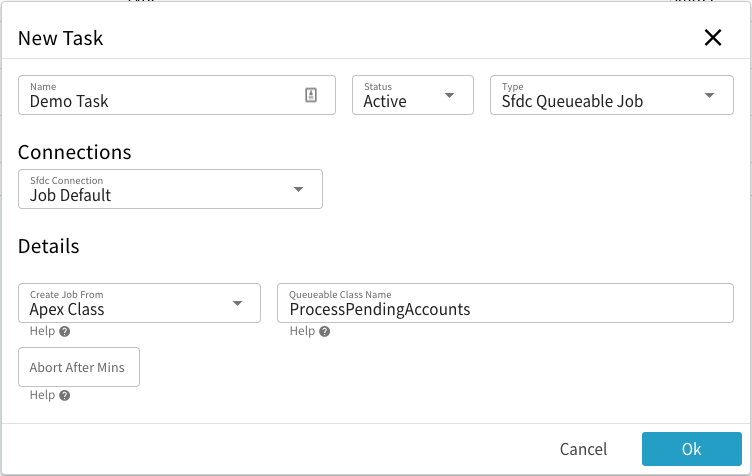The height and width of the screenshot is (476, 752).
Task: Close the New Task dialog
Action: click(x=712, y=38)
